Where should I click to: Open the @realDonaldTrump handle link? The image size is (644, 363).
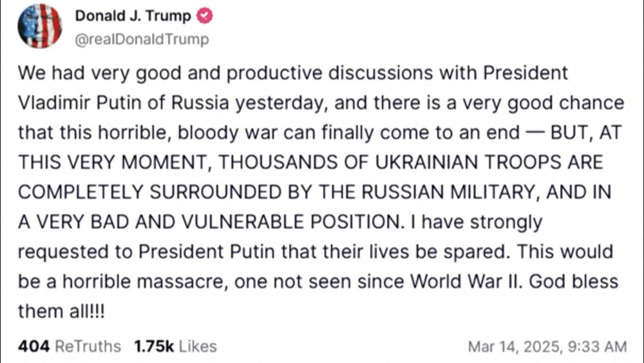142,39
